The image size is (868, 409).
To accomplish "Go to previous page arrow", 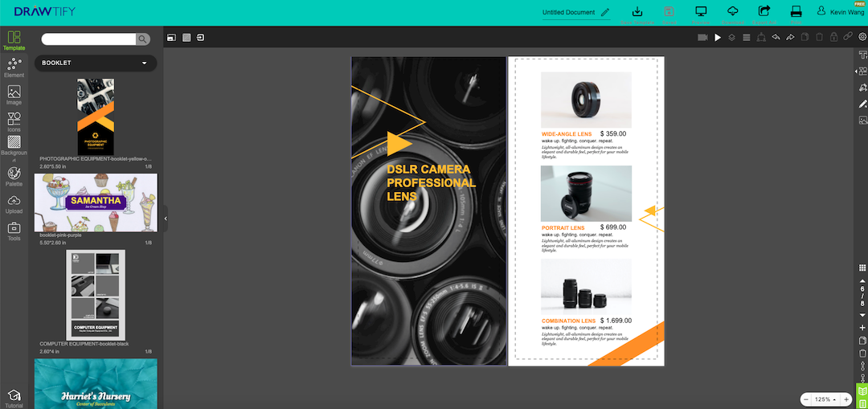I will click(862, 280).
